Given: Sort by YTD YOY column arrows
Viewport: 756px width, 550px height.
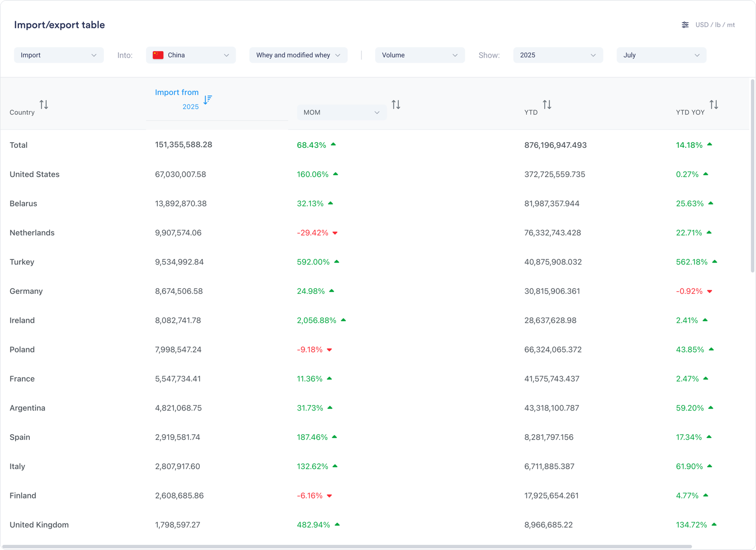Looking at the screenshot, I should (x=713, y=104).
